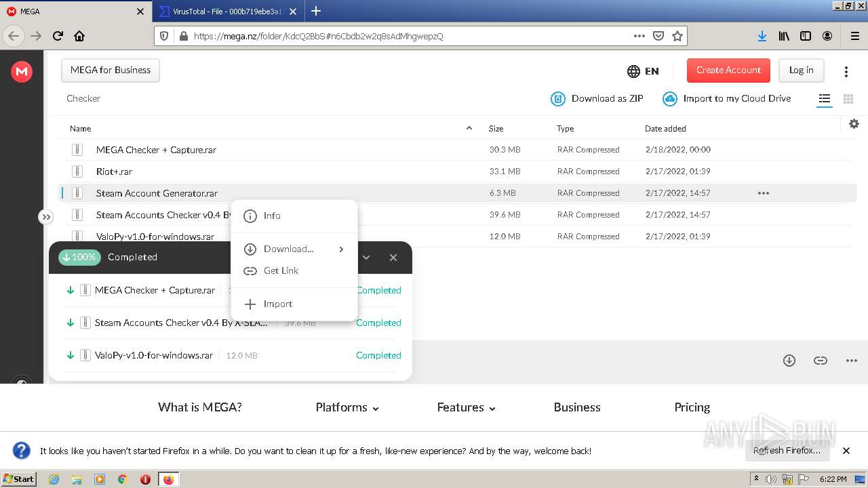Click the link icon in the bottom selection bar

[821, 361]
